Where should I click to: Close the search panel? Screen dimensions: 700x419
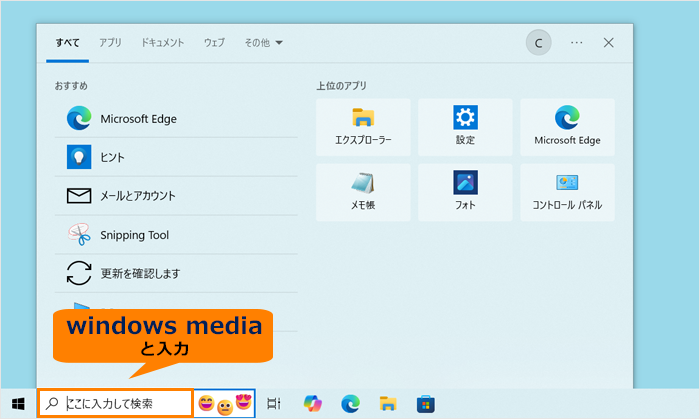(608, 43)
